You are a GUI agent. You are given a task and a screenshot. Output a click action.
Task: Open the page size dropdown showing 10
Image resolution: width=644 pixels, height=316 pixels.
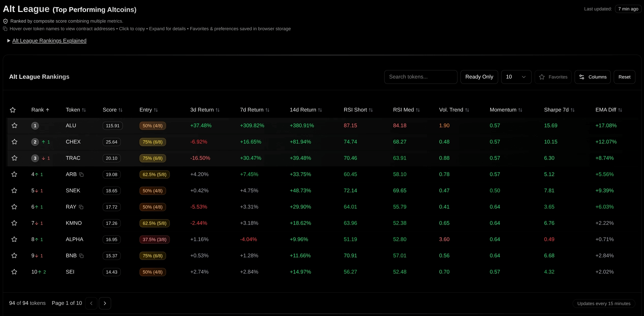pos(516,77)
